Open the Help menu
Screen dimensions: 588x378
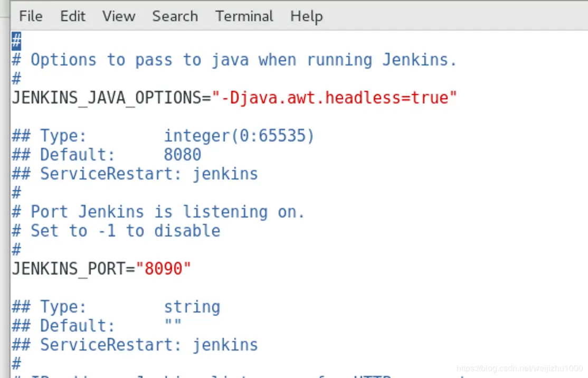click(x=306, y=17)
